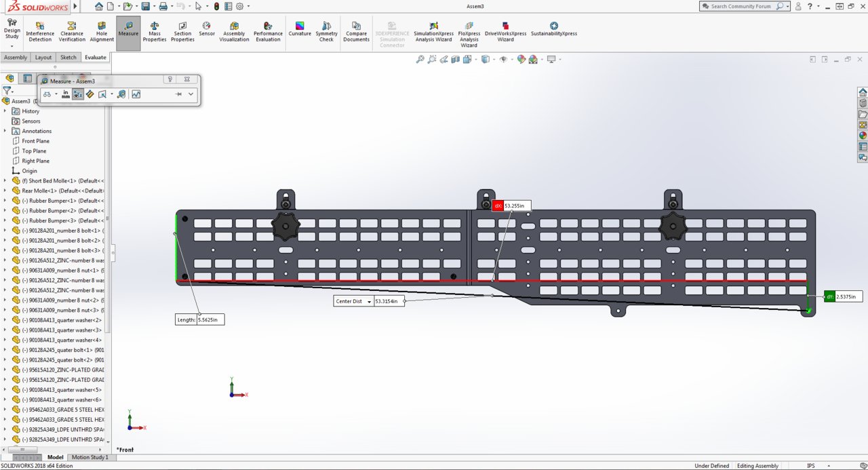Select Top Plane in feature tree
868x470 pixels.
[34, 151]
